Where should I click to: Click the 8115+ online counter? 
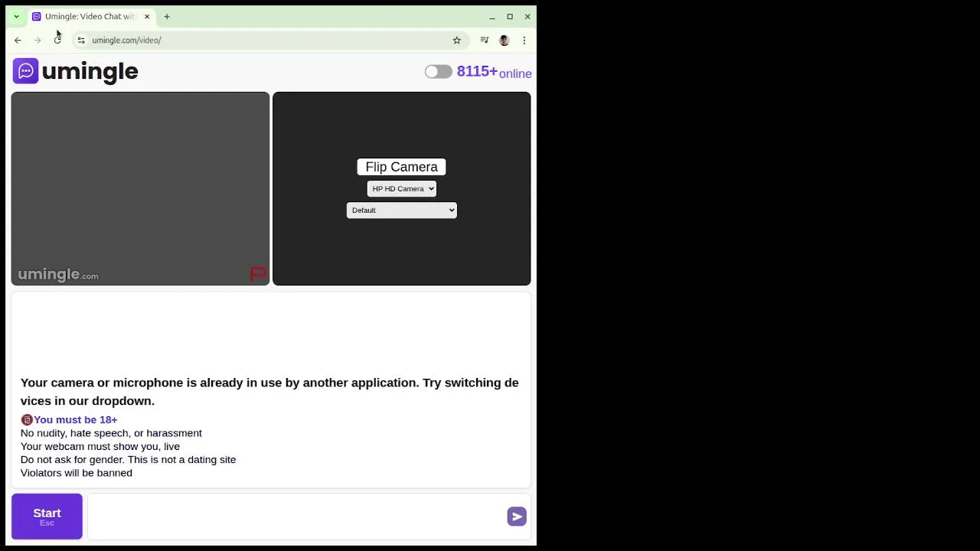click(494, 72)
